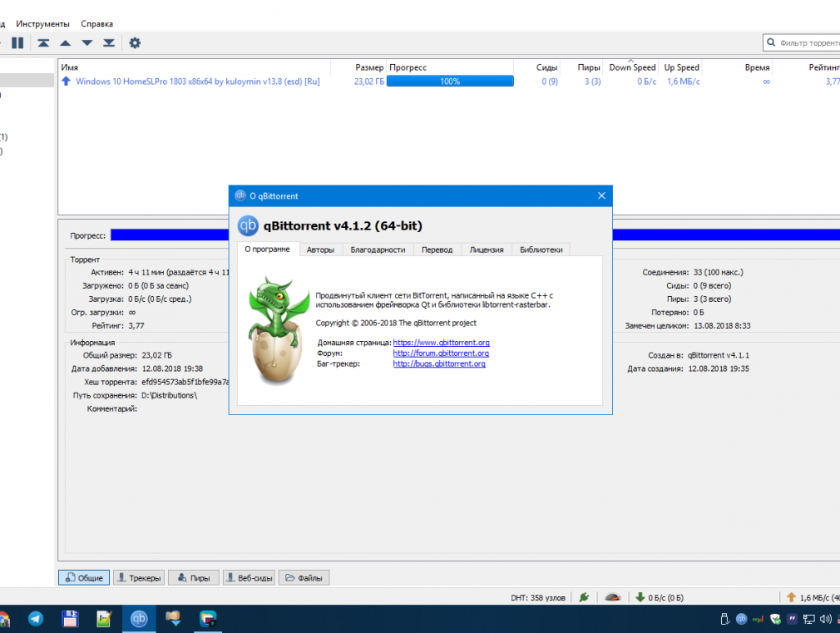Open the Файлы bottom tab
Screen dimensions: 840x633
304,577
